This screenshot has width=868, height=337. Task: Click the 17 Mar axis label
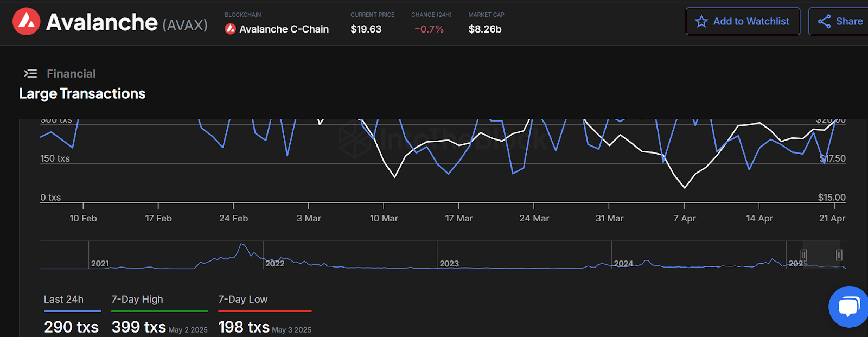pos(459,218)
